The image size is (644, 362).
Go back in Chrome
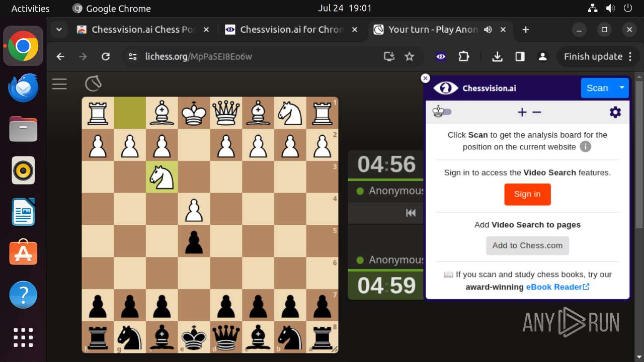60,57
